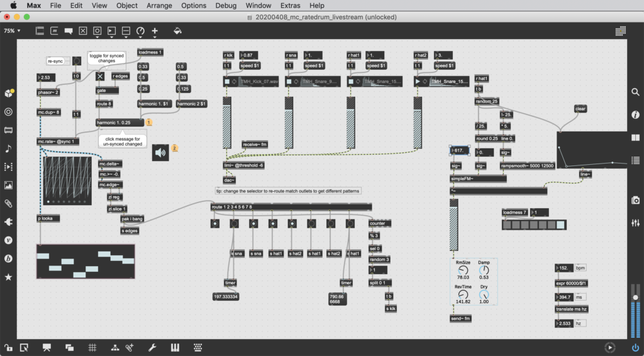Open the Object menu

point(126,5)
